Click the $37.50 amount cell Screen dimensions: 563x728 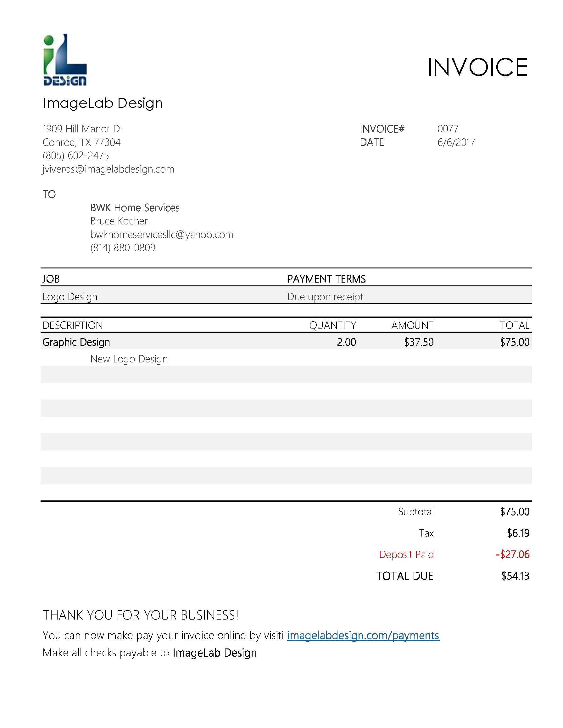coord(419,342)
